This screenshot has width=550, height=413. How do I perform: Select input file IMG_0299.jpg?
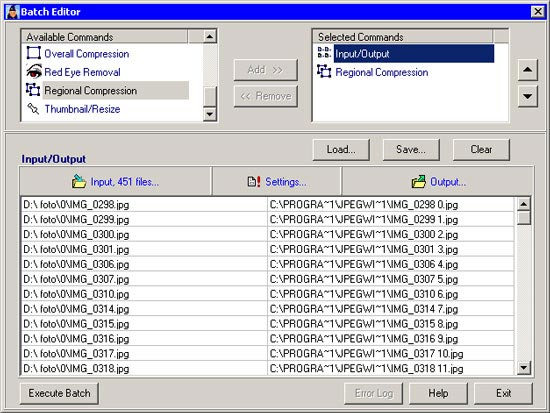pos(144,219)
